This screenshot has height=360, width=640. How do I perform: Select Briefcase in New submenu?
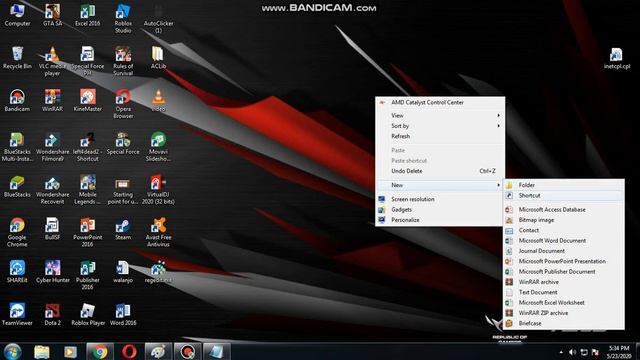pyautogui.click(x=564, y=323)
